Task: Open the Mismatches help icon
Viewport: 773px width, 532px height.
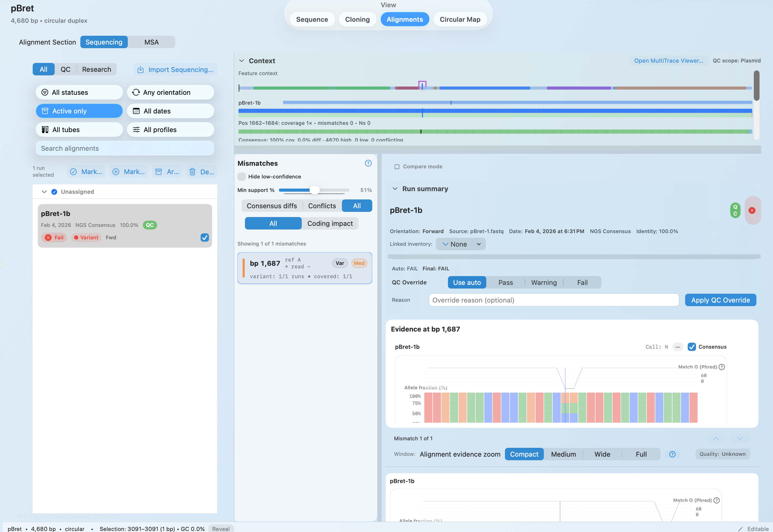Action: pyautogui.click(x=368, y=163)
